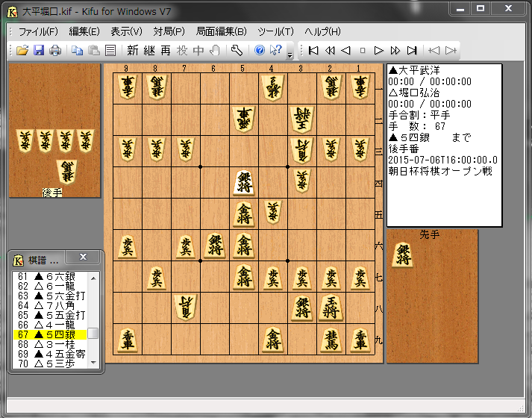Viewport: 532px width, 418px height.
Task: Step back one move
Action: point(345,51)
